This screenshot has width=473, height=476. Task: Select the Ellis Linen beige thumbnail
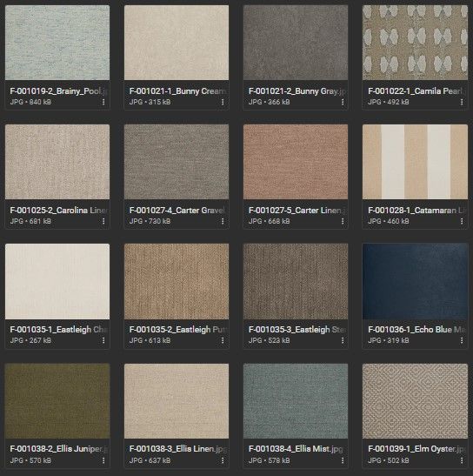click(177, 401)
